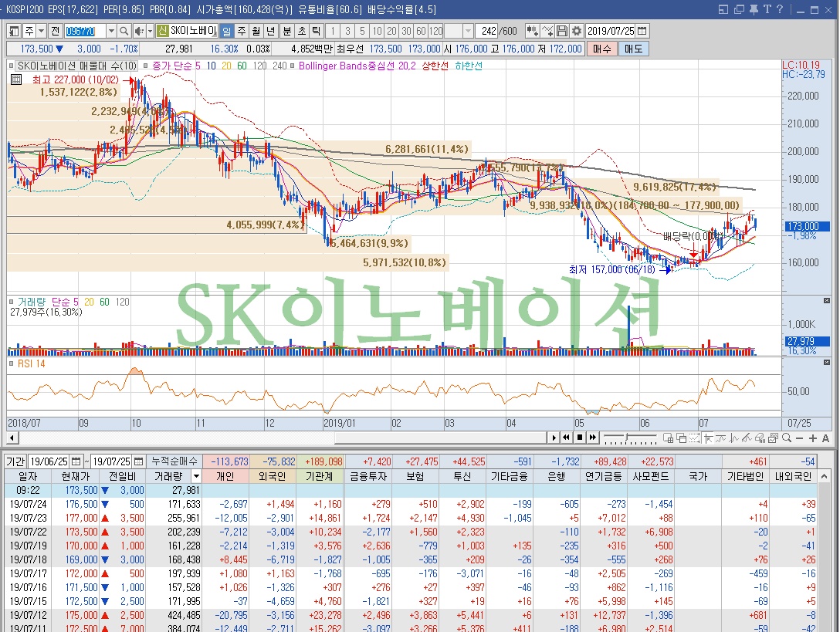The height and width of the screenshot is (632, 840).
Task: Click the plus zoom-in icon under chart
Action: [x=813, y=438]
